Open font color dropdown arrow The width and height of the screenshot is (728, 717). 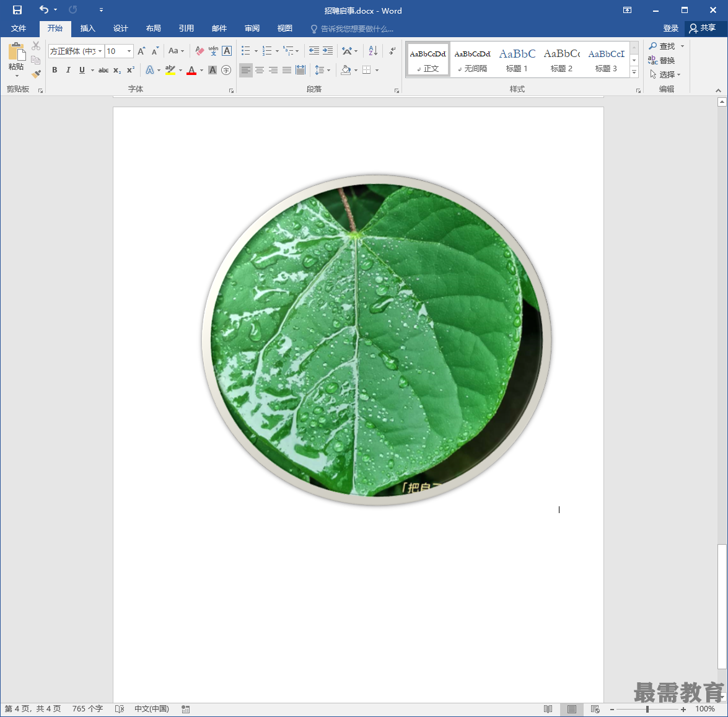click(201, 70)
